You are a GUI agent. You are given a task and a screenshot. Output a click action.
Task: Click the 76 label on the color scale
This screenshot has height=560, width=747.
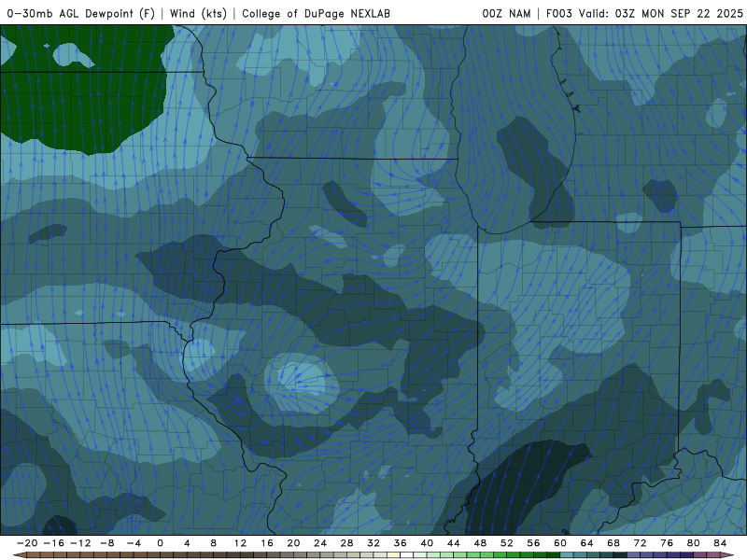667,543
